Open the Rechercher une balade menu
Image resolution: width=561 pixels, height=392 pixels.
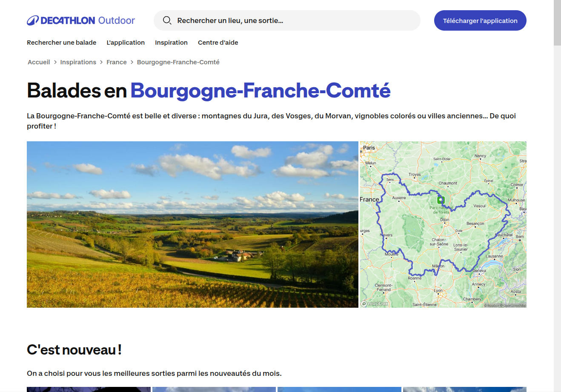[x=61, y=43]
